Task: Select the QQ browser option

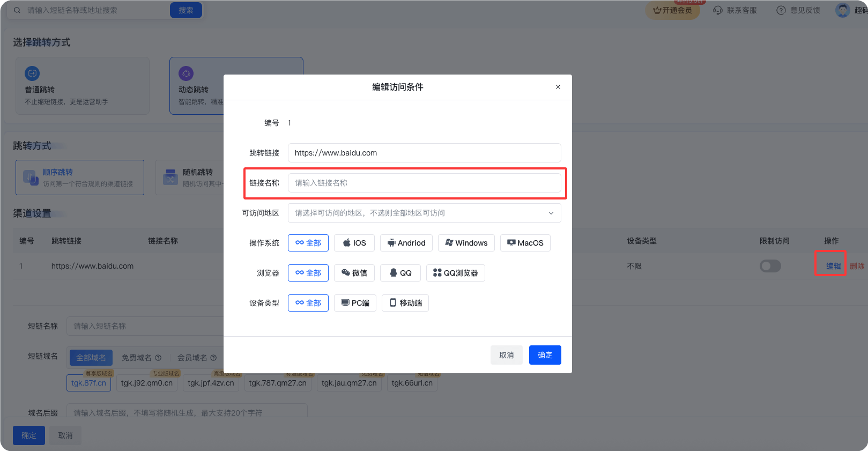Action: click(x=400, y=273)
